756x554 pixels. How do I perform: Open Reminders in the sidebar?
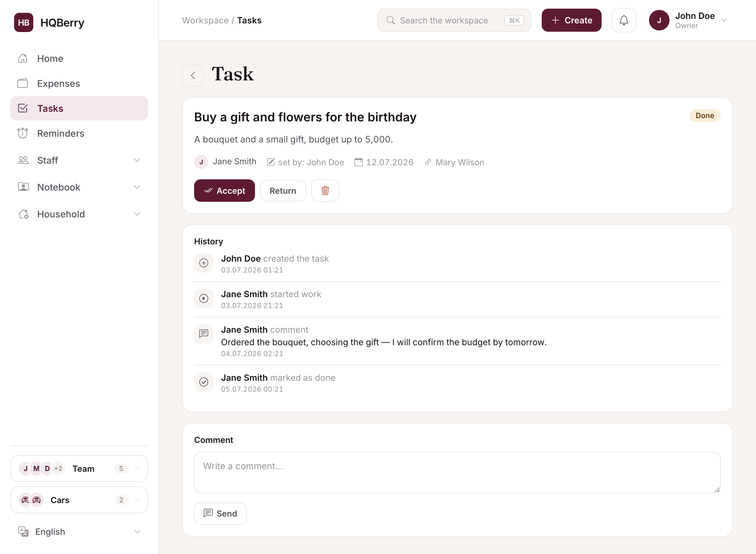coord(79,133)
